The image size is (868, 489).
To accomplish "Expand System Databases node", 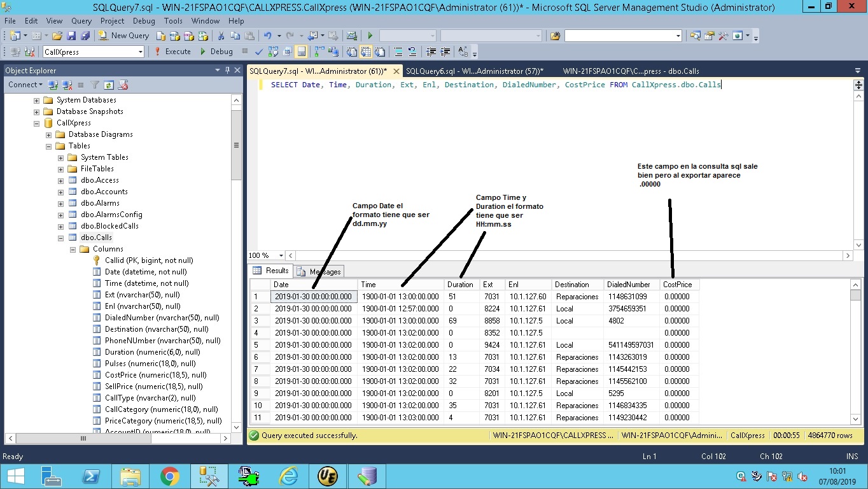I will click(36, 100).
